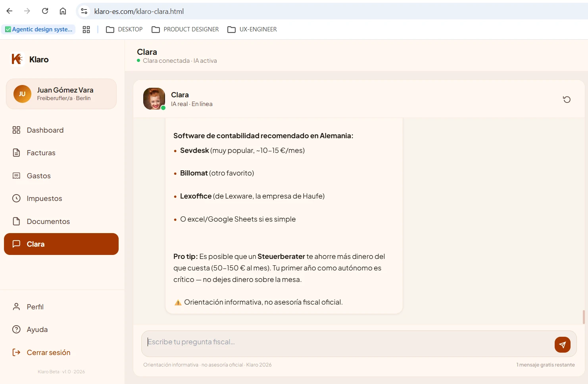Image resolution: width=588 pixels, height=384 pixels.
Task: Go to Facturas section
Action: 61,153
